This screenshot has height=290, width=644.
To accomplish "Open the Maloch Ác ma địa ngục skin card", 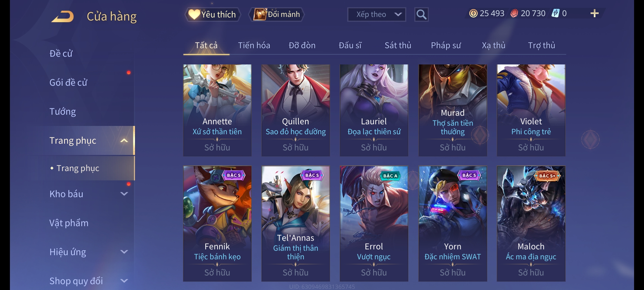I will coord(531,224).
